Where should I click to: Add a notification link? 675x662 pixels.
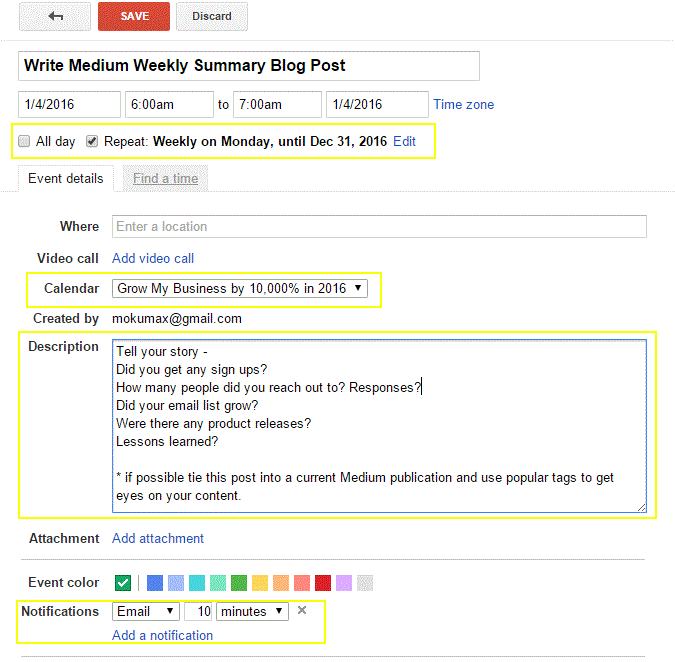[162, 635]
